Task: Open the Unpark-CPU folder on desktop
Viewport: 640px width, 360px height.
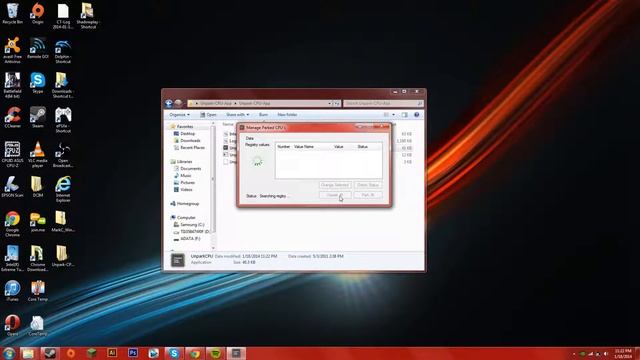Action: (62, 256)
